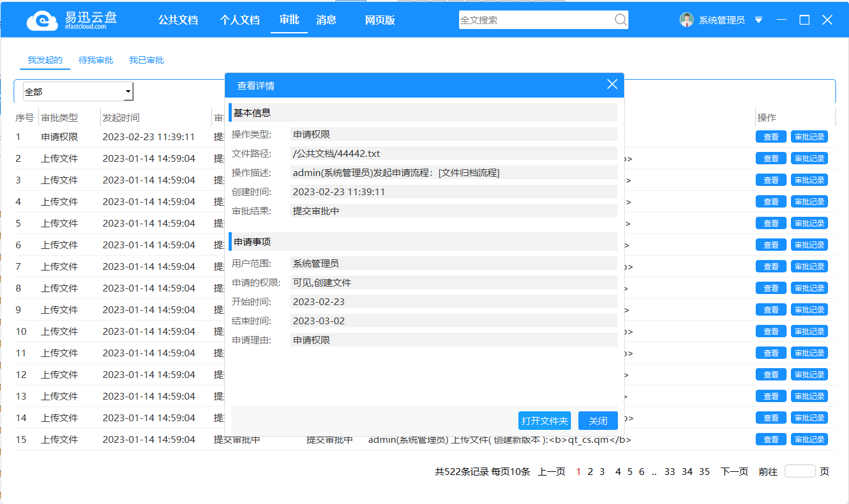
Task: Click the 序号 column header
Action: (x=25, y=117)
